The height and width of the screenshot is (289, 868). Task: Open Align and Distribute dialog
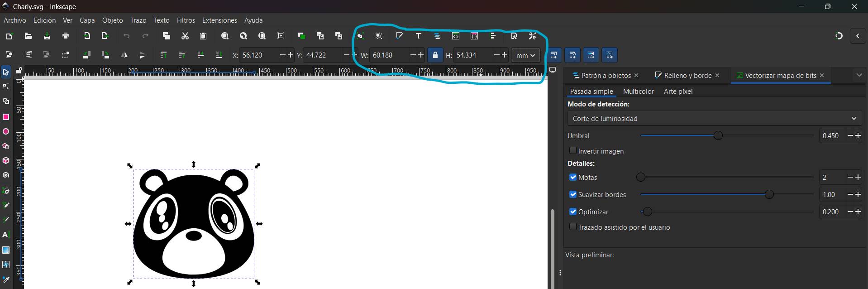pos(493,36)
